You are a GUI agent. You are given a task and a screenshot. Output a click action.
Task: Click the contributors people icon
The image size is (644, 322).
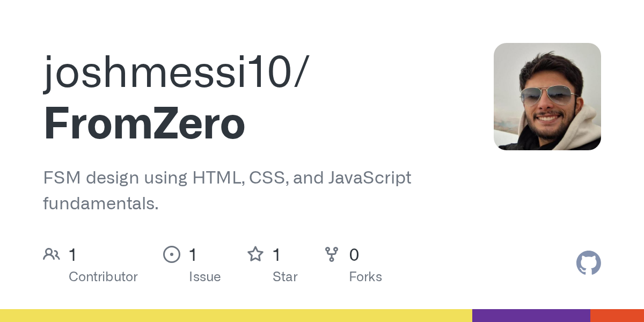click(52, 254)
